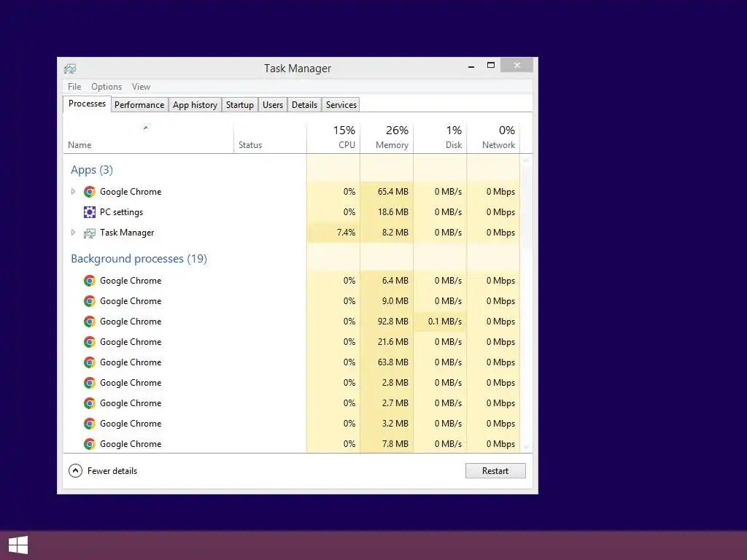Click the Chrome icon beside 7.8 MB
This screenshot has height=560, width=747.
coord(89,444)
